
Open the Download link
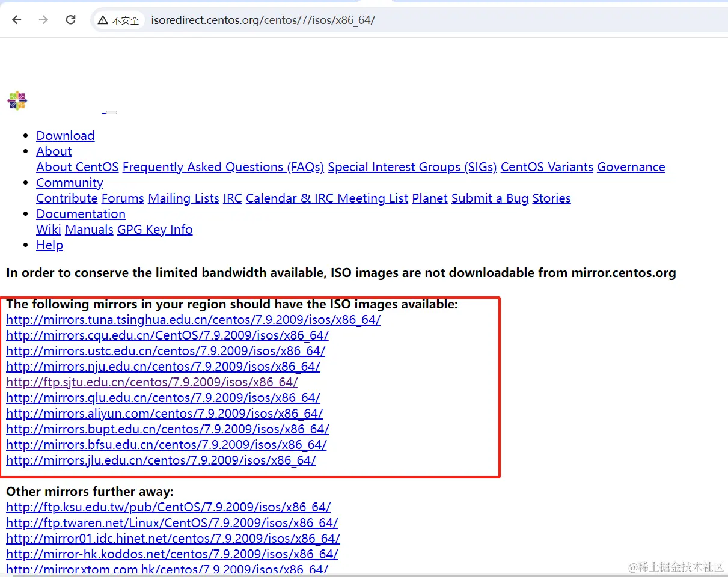pyautogui.click(x=66, y=136)
